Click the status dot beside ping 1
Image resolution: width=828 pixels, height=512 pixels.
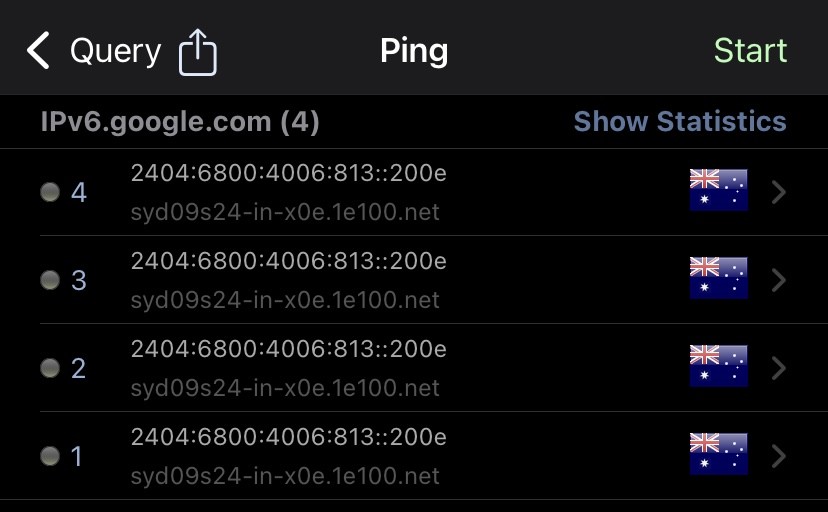[x=49, y=457]
